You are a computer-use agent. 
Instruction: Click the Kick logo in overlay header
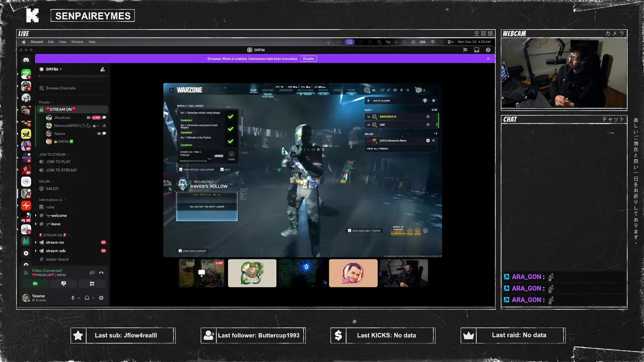tap(33, 16)
